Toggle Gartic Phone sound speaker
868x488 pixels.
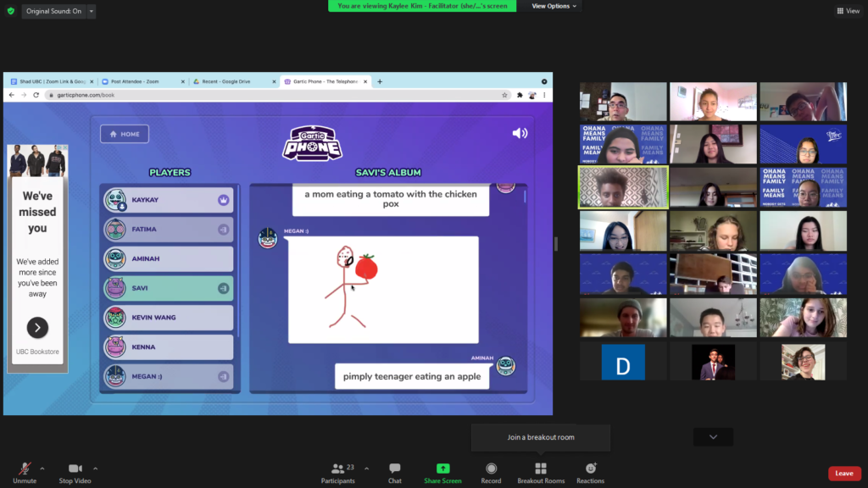tap(520, 133)
